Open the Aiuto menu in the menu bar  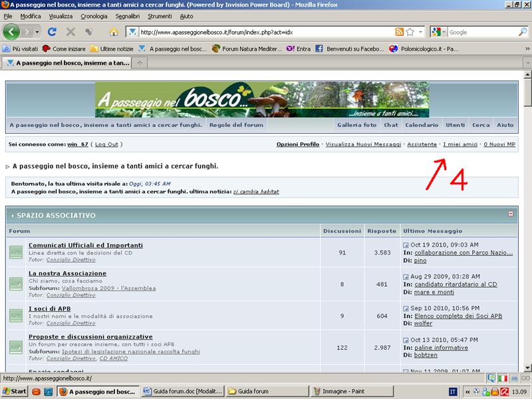[186, 16]
